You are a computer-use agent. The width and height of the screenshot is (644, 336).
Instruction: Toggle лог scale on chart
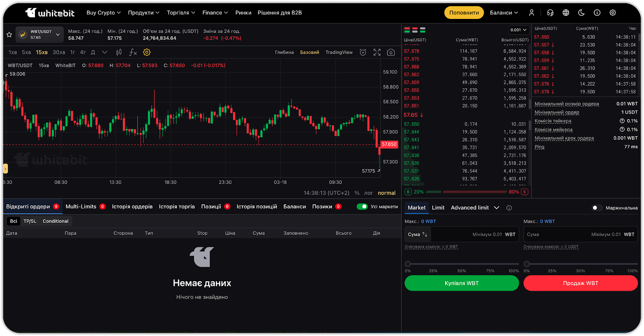(x=368, y=193)
